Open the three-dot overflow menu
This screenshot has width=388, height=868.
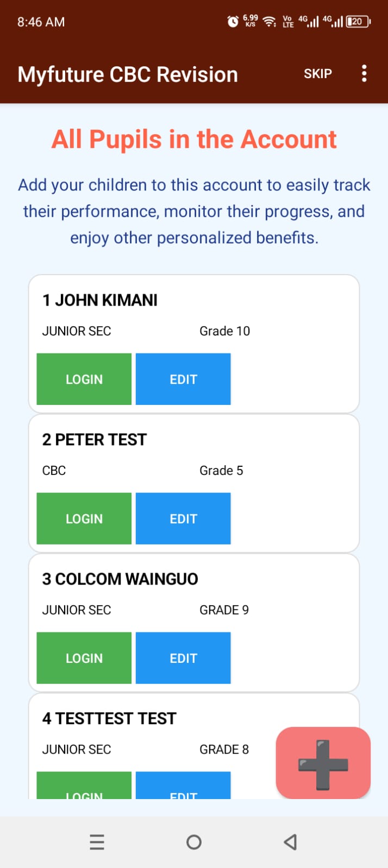coord(364,74)
